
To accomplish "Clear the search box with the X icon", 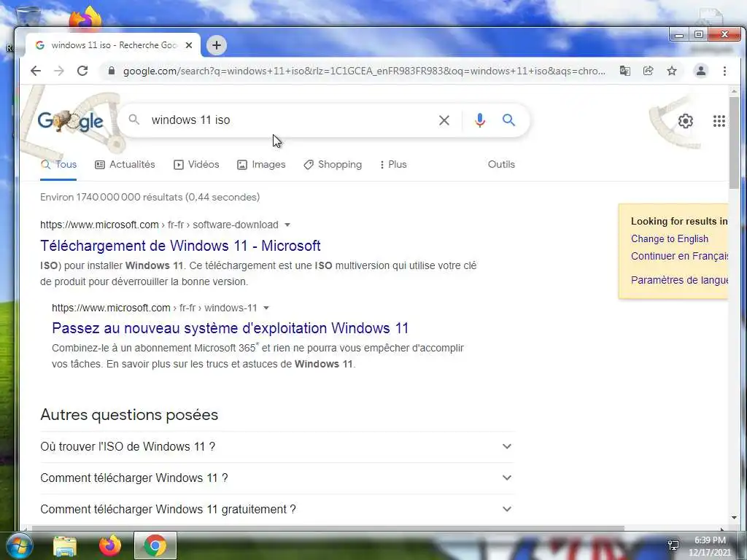I will coord(444,120).
